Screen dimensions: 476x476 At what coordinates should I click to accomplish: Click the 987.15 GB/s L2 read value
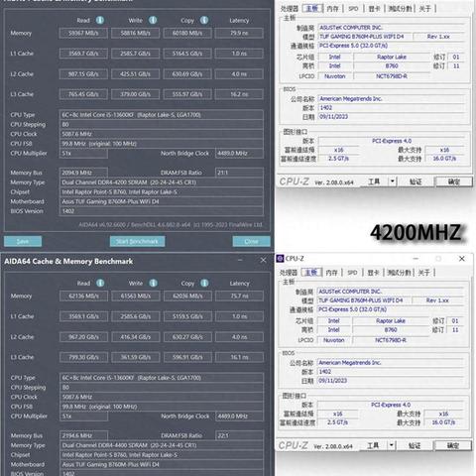pyautogui.click(x=83, y=74)
